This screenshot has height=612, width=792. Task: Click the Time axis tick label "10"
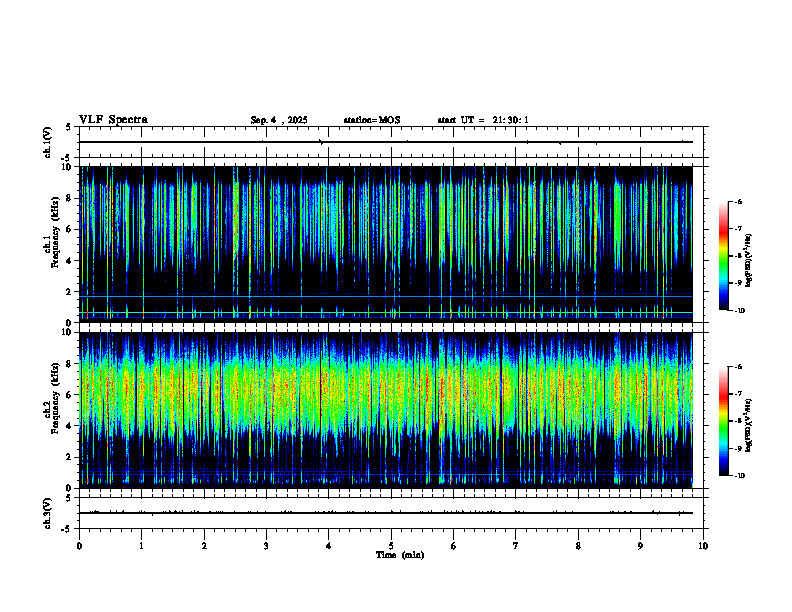click(x=703, y=546)
